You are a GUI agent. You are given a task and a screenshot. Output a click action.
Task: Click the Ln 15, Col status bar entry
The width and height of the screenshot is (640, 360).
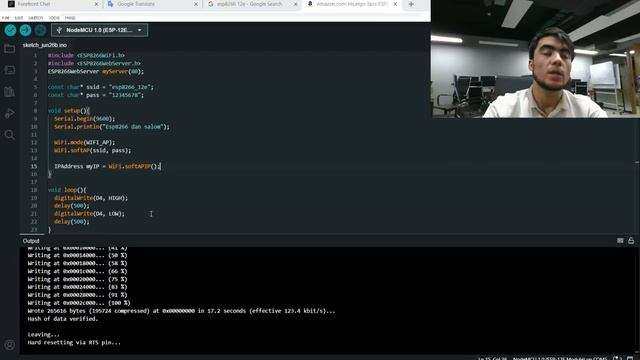pyautogui.click(x=493, y=358)
